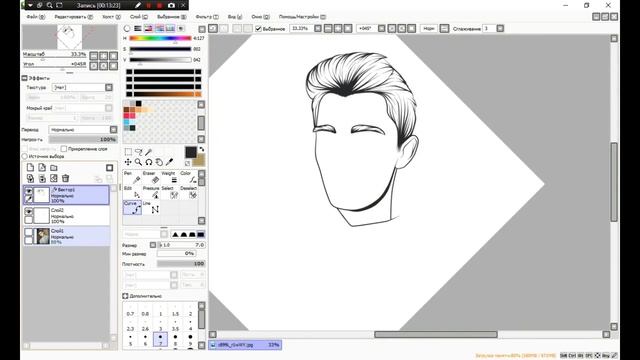Open the rotation angle dropdown in the toolbar
This screenshot has height=360, width=640.
[381, 29]
